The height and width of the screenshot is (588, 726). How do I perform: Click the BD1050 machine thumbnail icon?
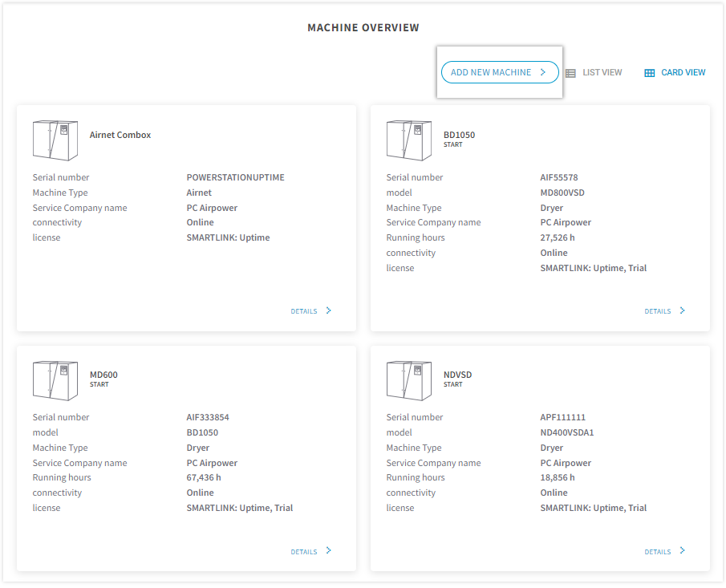408,140
